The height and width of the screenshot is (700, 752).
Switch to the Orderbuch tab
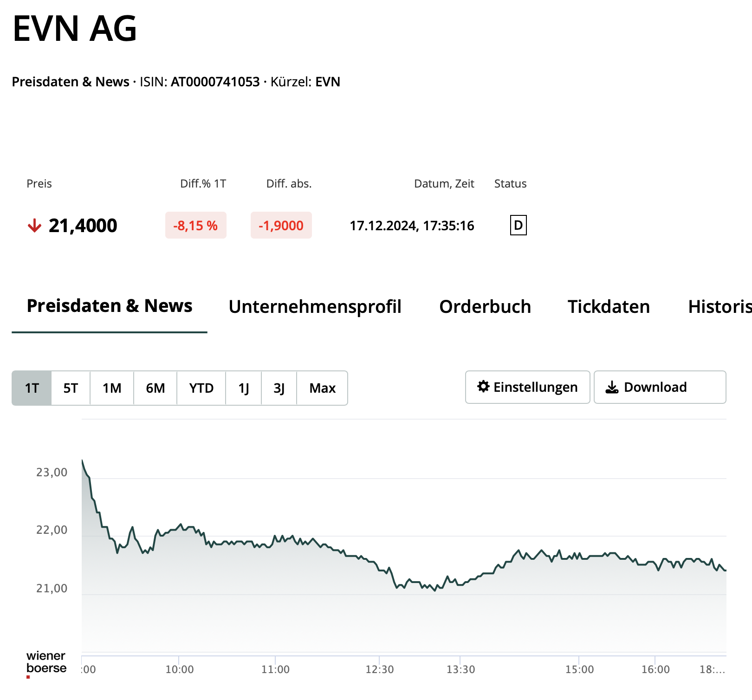[x=485, y=307]
